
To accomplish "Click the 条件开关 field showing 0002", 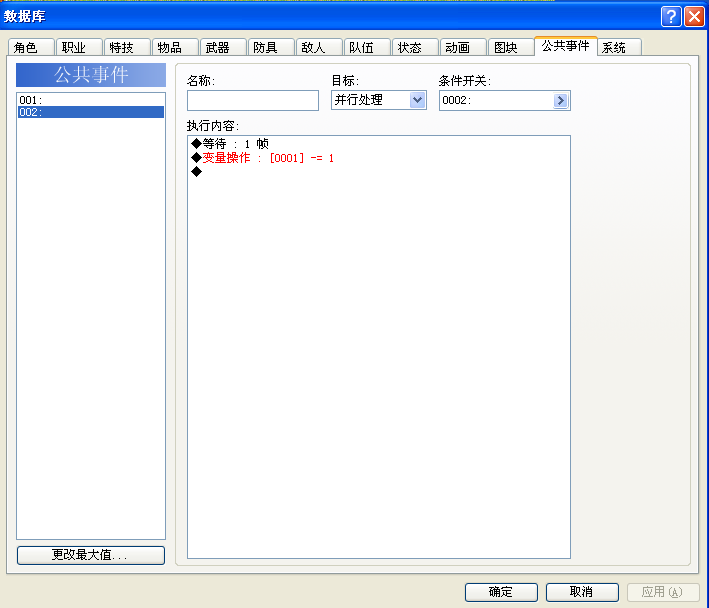I will [505, 100].
